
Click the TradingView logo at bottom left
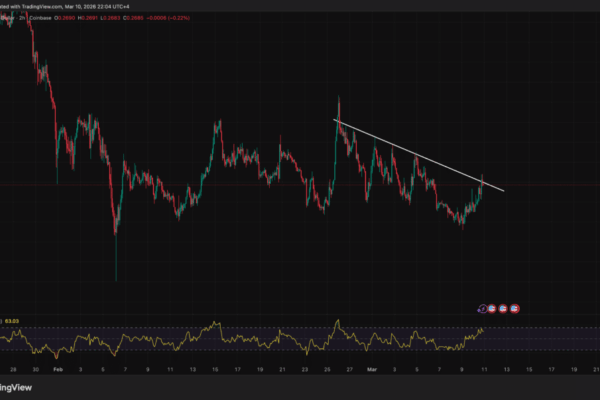click(x=14, y=387)
